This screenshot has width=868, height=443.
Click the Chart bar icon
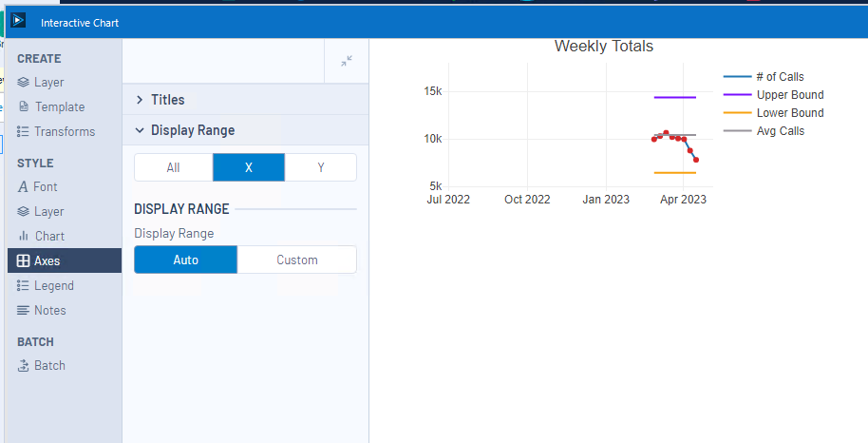[x=23, y=236]
